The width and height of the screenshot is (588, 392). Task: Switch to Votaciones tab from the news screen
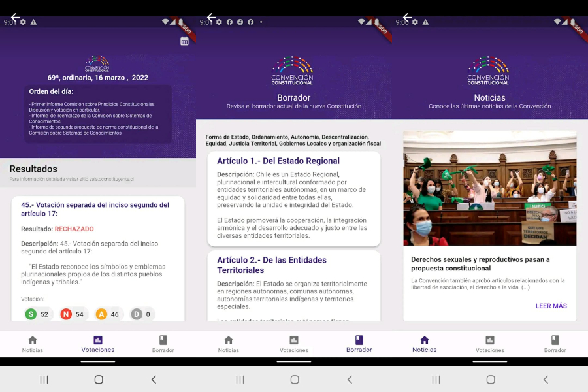(490, 344)
